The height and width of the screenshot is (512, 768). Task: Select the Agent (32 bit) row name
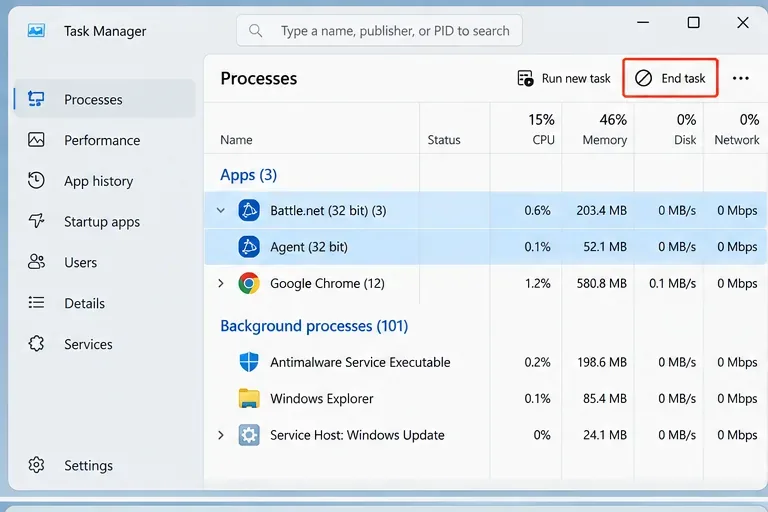pyautogui.click(x=309, y=246)
